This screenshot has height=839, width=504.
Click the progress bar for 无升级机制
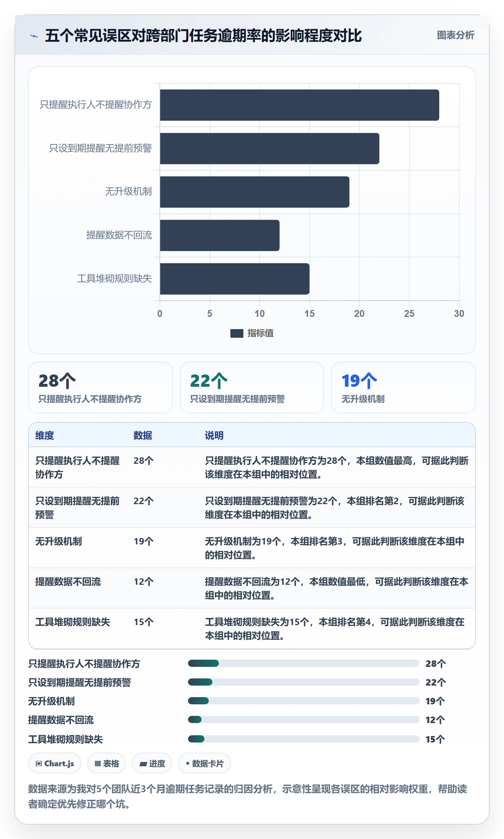[x=303, y=701]
